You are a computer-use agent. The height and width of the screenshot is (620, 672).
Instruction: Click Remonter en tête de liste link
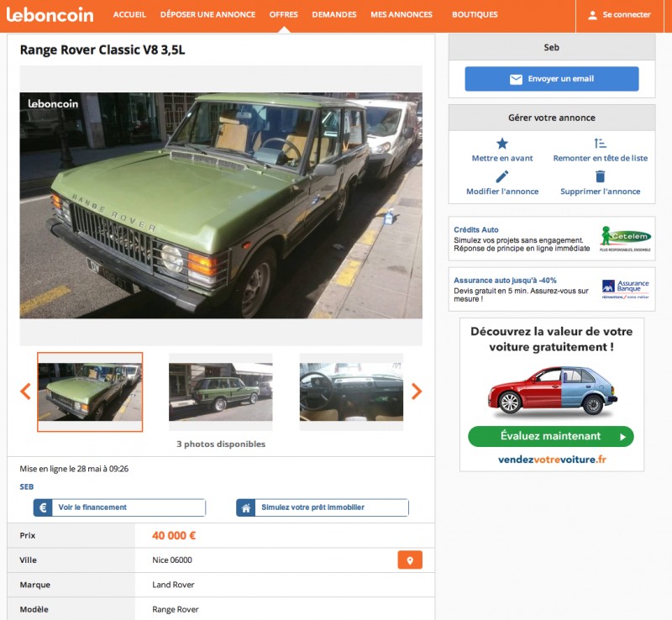(x=600, y=158)
